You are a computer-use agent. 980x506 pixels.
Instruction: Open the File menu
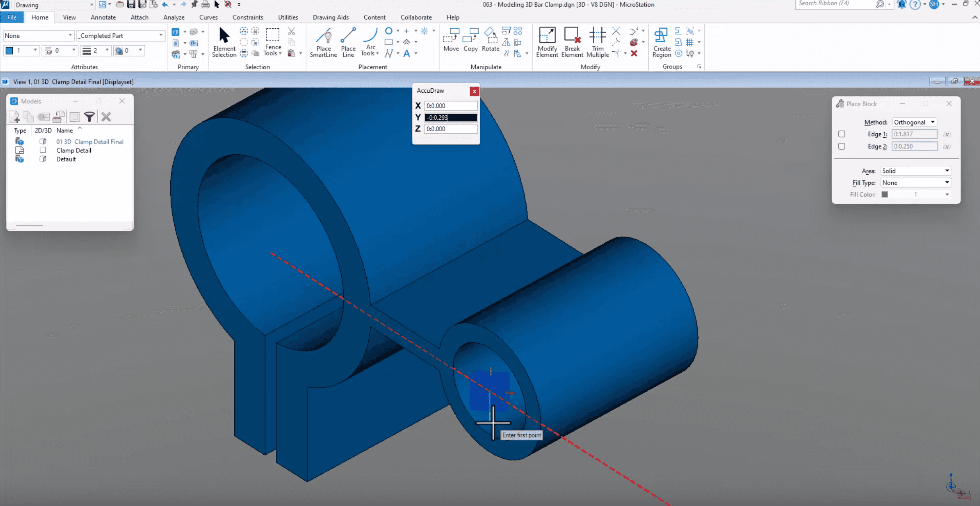tap(12, 17)
